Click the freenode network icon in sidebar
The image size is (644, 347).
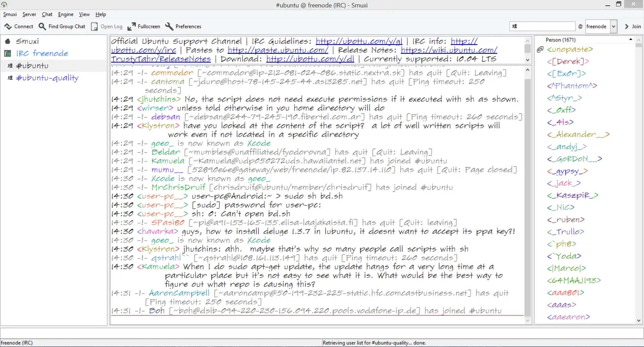tap(8, 53)
